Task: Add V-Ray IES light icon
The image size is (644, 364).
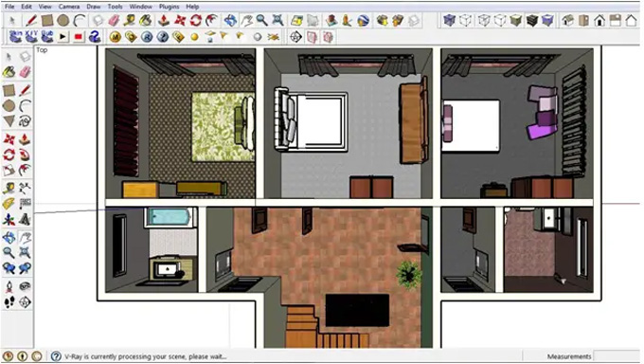Action: click(x=240, y=37)
